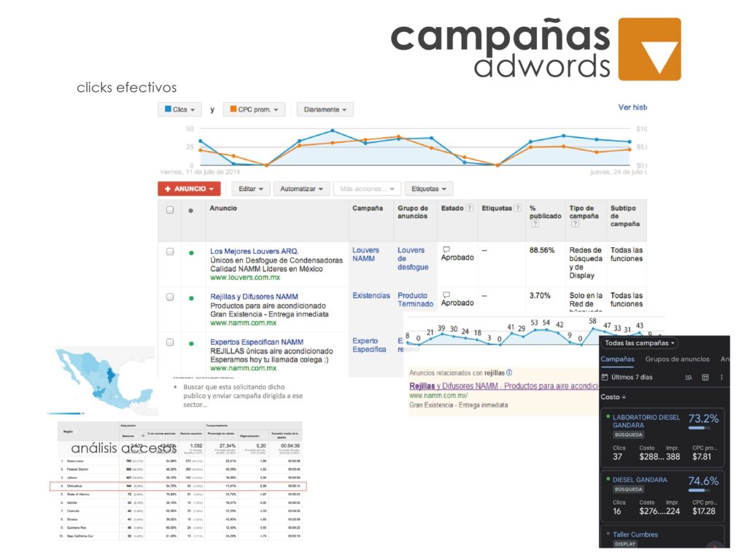This screenshot has height=560, width=747.
Task: Open the columns icon in dark panel
Action: [705, 378]
